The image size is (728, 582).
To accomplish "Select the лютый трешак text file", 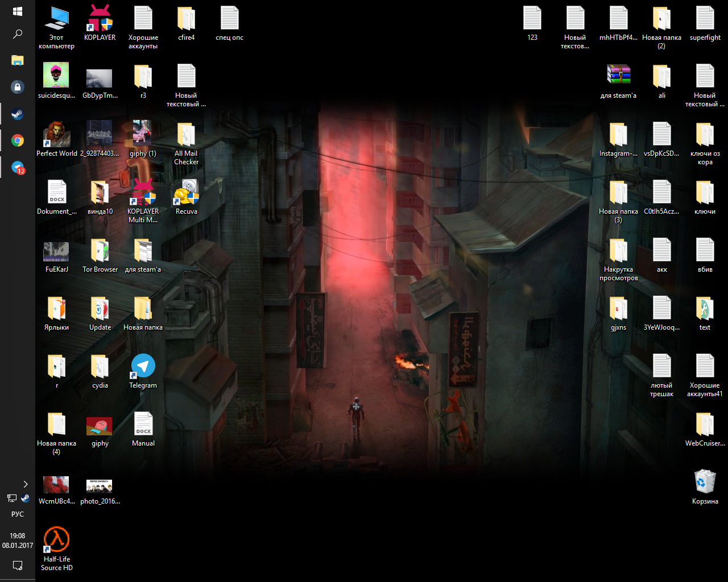I will 662,376.
